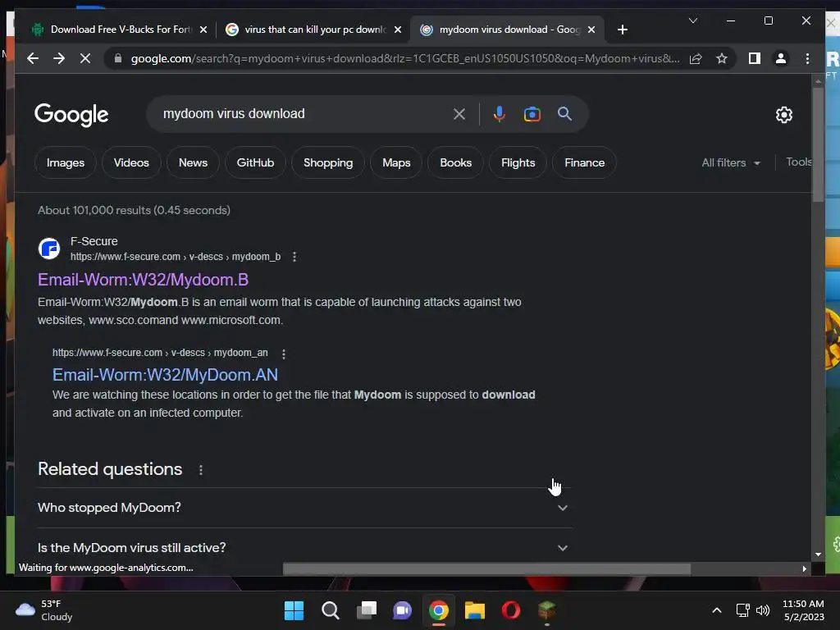Search by image with Google Lens
This screenshot has height=630, width=840.
[x=532, y=113]
